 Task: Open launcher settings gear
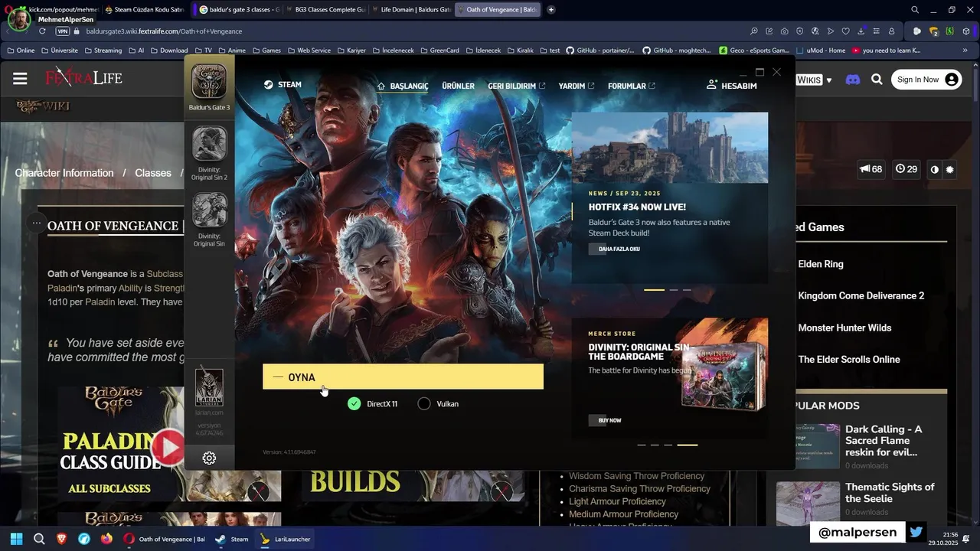coord(209,458)
